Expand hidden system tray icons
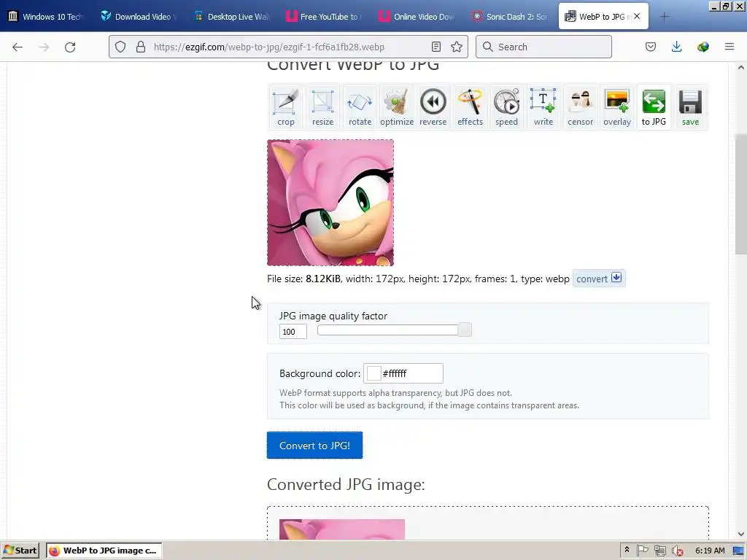 [x=627, y=550]
